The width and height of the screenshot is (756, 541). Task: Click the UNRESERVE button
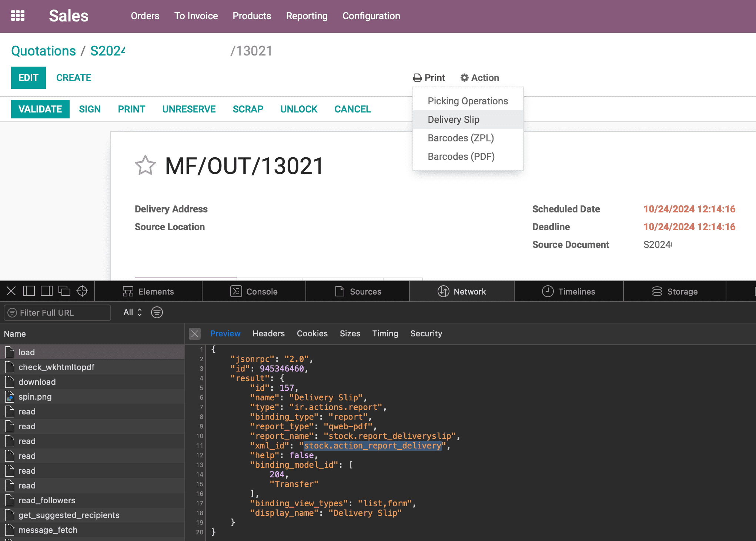point(189,109)
